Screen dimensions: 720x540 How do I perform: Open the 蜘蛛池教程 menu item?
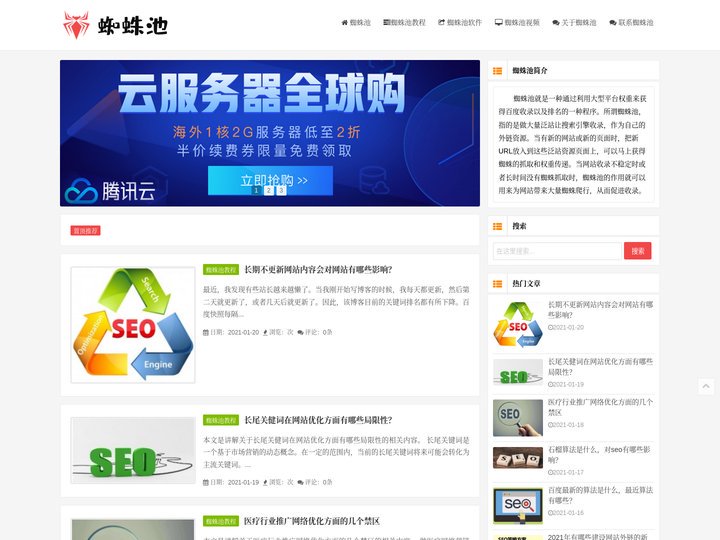pos(405,22)
